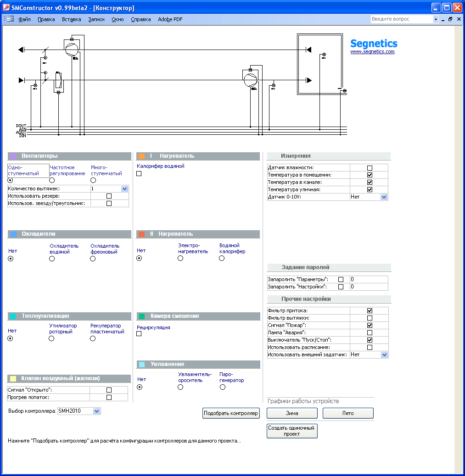Click green swatch in Камера смешения header
The width and height of the screenshot is (465, 476).
point(142,316)
